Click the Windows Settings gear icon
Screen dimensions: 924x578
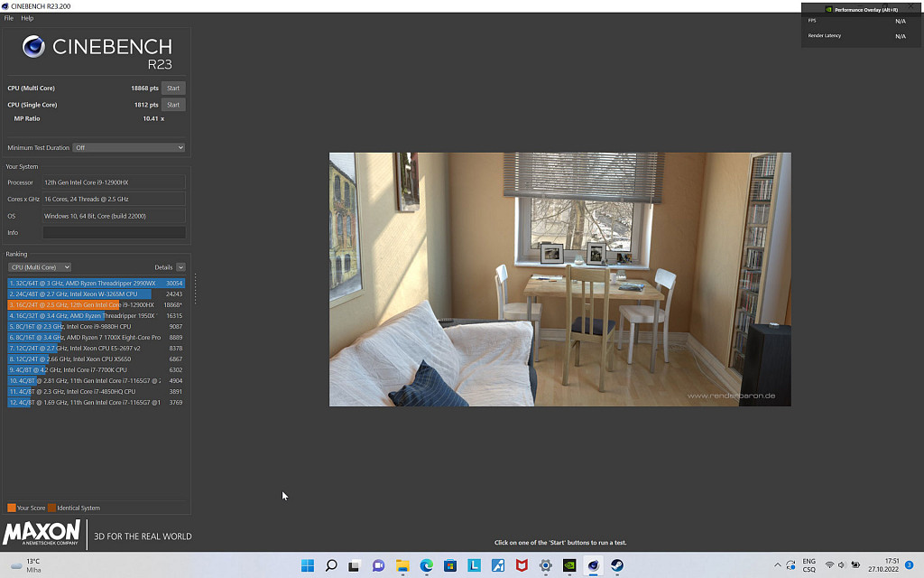point(545,565)
